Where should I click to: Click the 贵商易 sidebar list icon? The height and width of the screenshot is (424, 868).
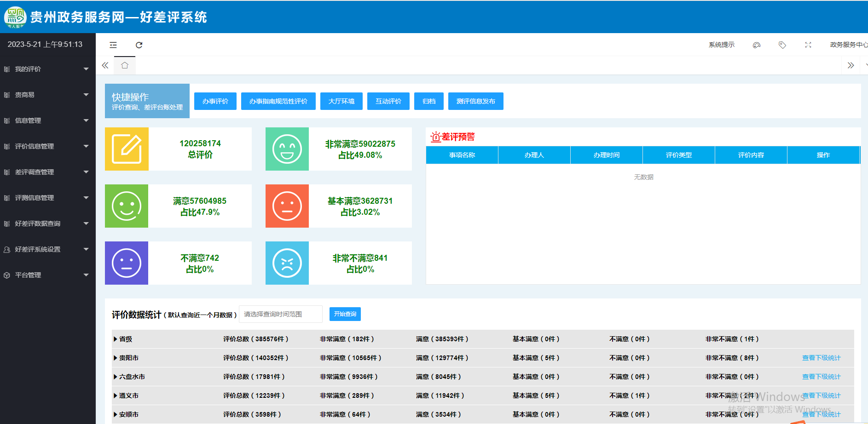[7, 95]
